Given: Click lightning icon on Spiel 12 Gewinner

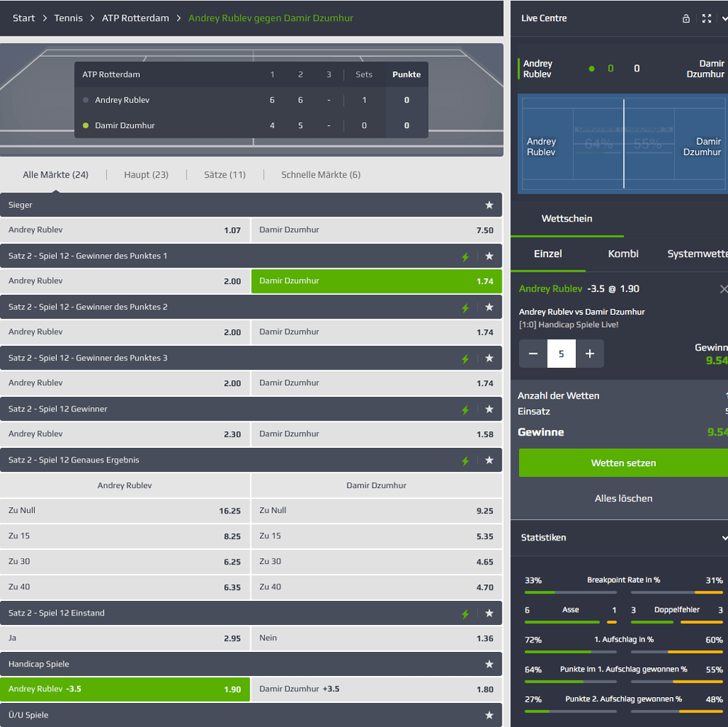Looking at the screenshot, I should [x=465, y=409].
